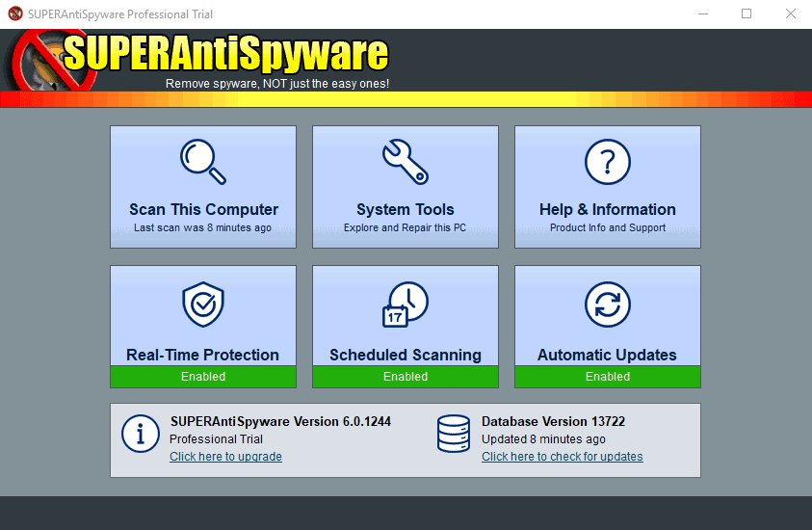Click 'SUPERAntiSpyware Version 6.0.1244' text
This screenshot has height=530, width=812.
point(280,421)
